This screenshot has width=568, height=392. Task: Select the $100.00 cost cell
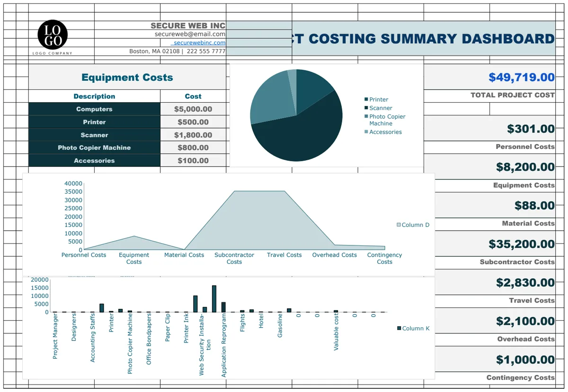point(193,161)
